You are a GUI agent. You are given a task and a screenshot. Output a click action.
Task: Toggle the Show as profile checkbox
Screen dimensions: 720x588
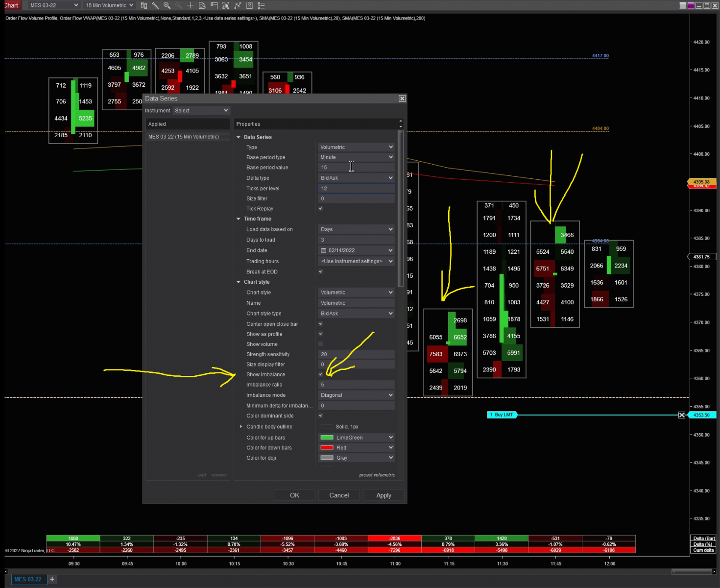(321, 334)
